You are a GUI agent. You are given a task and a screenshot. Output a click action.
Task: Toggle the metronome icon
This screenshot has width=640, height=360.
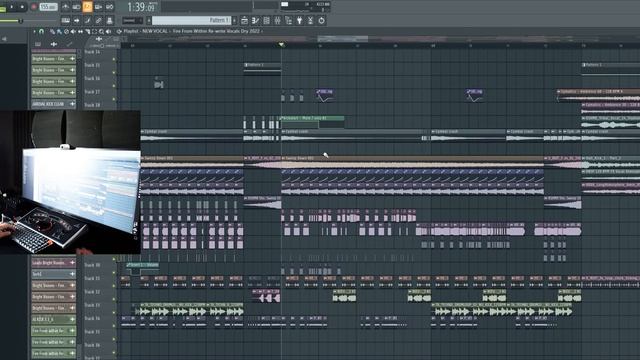65,7
